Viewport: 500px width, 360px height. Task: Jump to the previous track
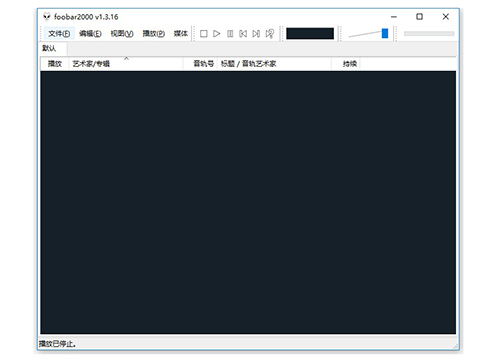[243, 34]
